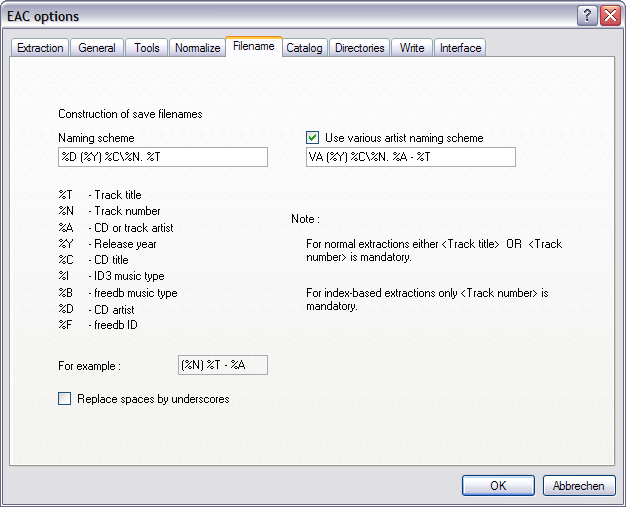
Task: Click the Filename tab
Action: point(254,46)
